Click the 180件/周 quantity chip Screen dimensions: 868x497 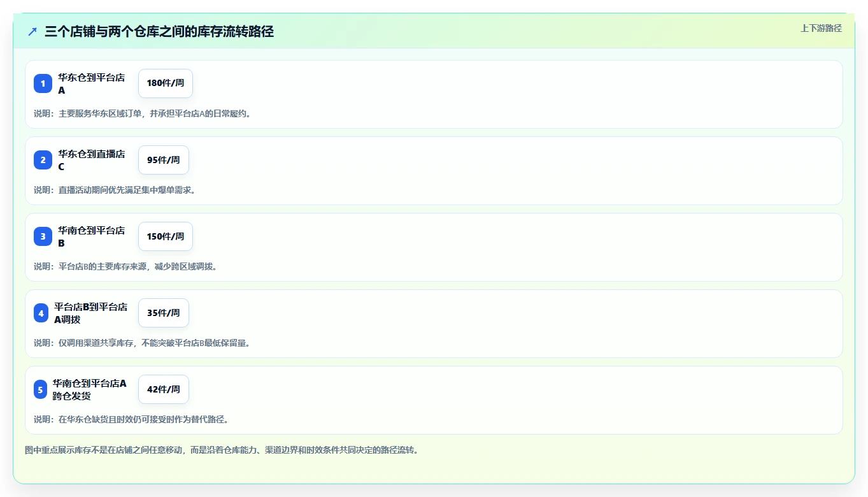coord(166,83)
